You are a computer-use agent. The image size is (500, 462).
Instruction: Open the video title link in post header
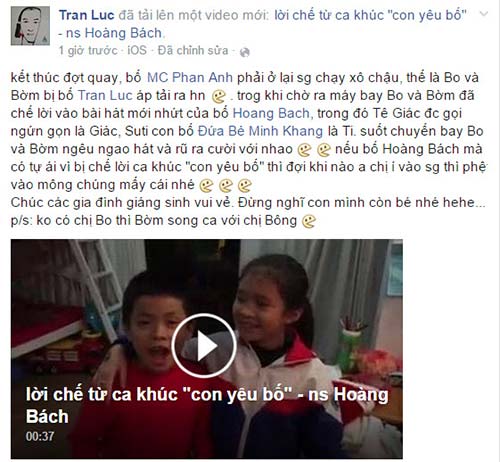click(262, 24)
